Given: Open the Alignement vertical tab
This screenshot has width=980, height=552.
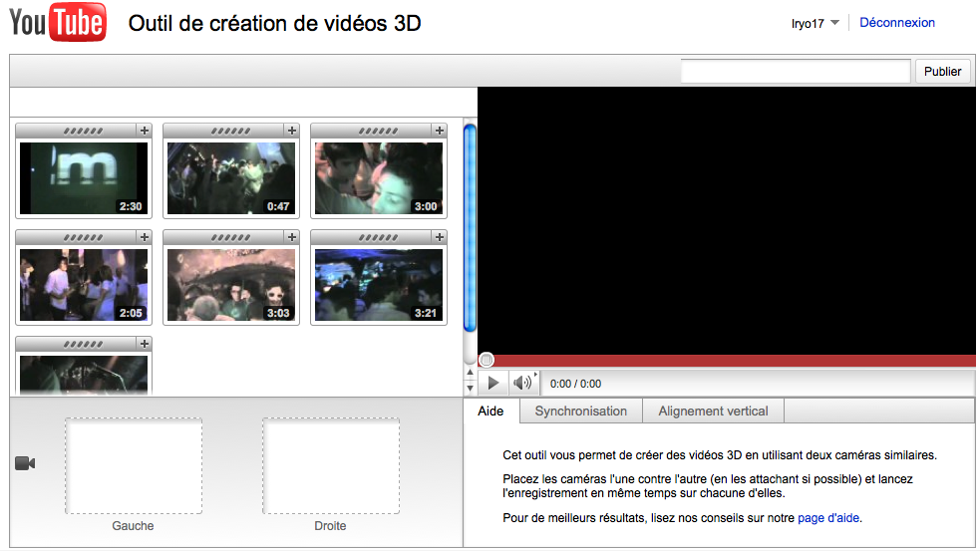Looking at the screenshot, I should 713,412.
